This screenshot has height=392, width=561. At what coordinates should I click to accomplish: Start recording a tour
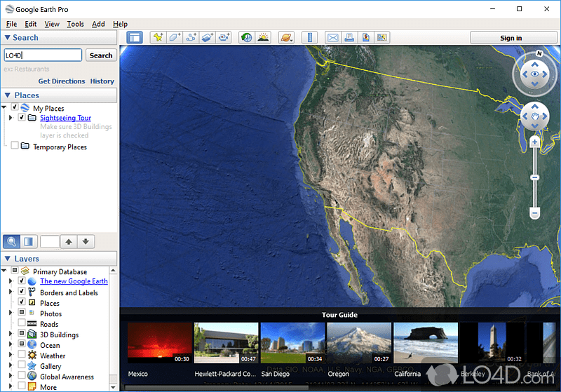(x=224, y=38)
